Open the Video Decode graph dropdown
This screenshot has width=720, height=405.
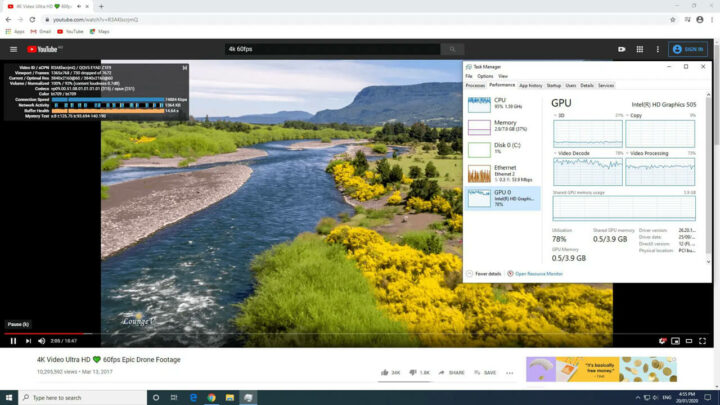[557, 153]
